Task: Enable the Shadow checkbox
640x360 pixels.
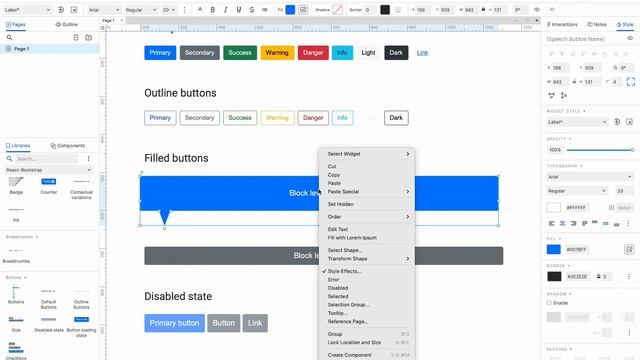Action: click(549, 303)
